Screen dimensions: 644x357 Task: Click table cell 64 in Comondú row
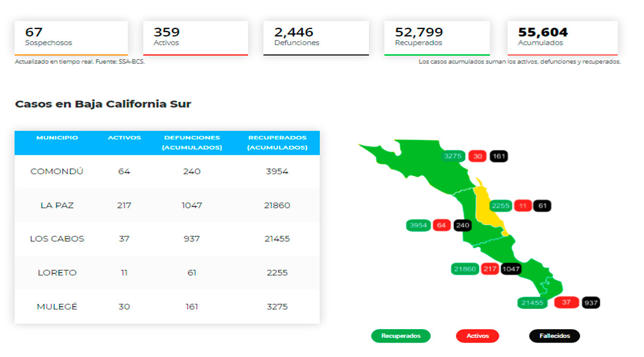click(x=125, y=172)
